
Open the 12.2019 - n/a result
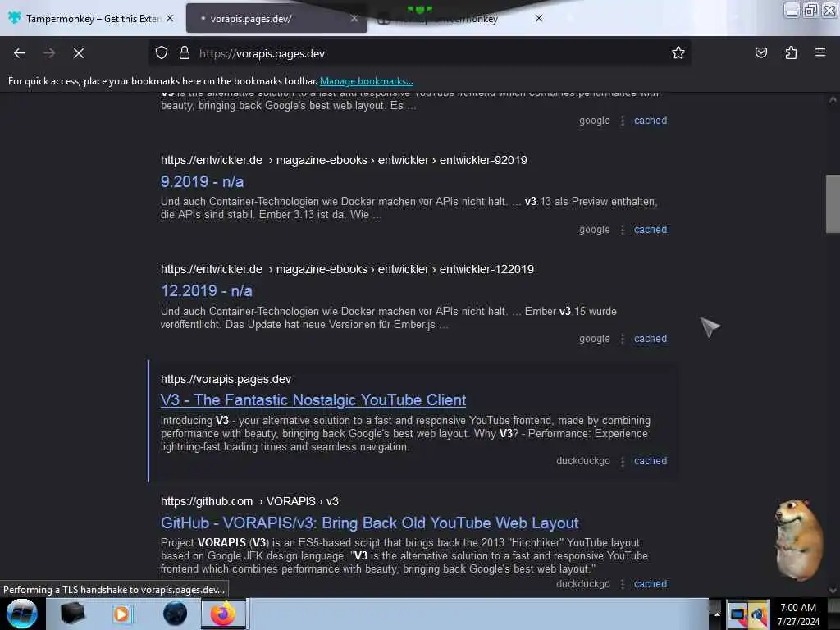click(x=206, y=291)
